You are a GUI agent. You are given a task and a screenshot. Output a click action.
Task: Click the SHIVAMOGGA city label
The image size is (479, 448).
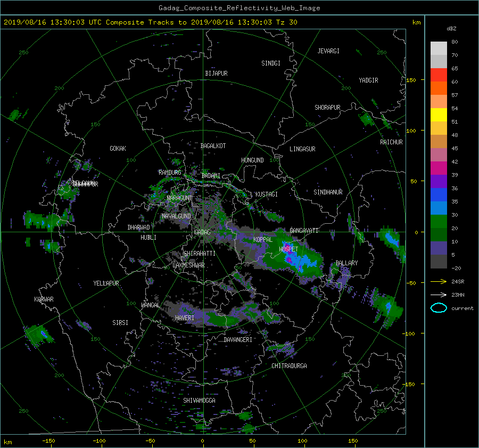click(x=199, y=400)
